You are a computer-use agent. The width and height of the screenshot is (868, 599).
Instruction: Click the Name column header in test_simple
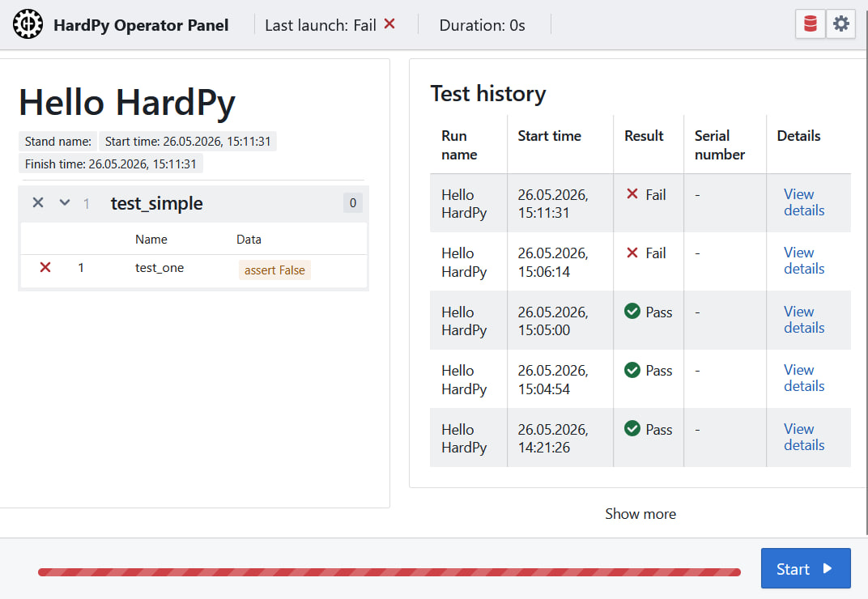[x=151, y=239]
